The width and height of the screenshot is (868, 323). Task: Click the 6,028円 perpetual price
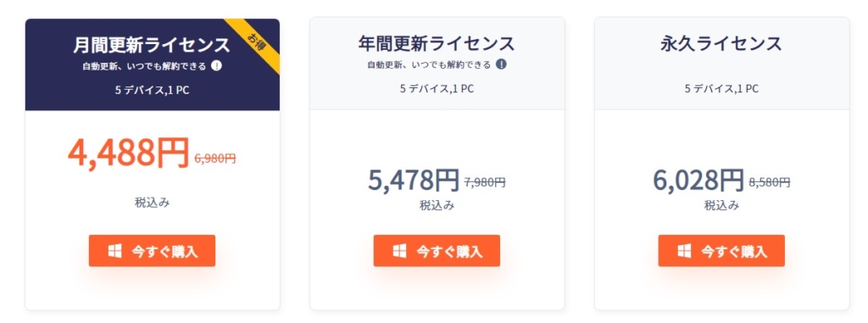[698, 180]
